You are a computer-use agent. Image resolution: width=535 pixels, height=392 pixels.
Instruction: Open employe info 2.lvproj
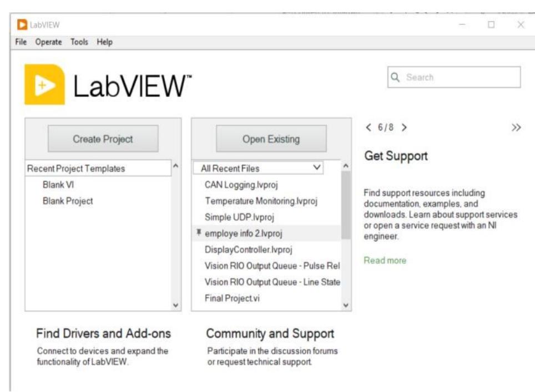point(243,233)
